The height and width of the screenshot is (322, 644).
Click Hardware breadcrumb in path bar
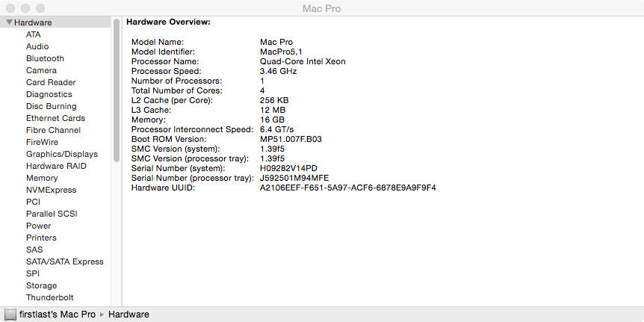[x=129, y=315]
